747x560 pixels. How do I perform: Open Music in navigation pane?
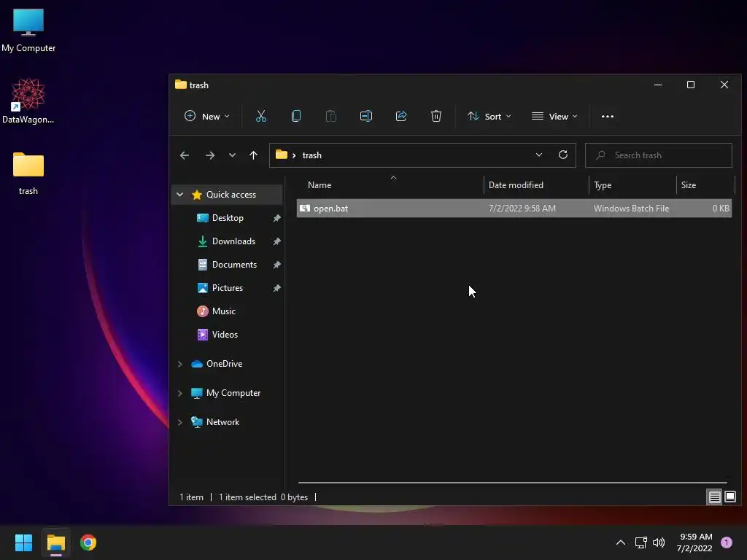(223, 311)
